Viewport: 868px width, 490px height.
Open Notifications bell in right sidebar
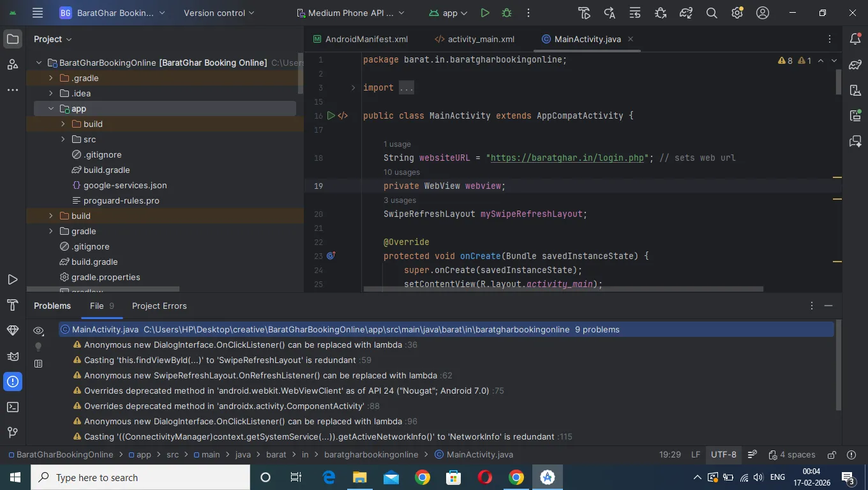pyautogui.click(x=855, y=39)
